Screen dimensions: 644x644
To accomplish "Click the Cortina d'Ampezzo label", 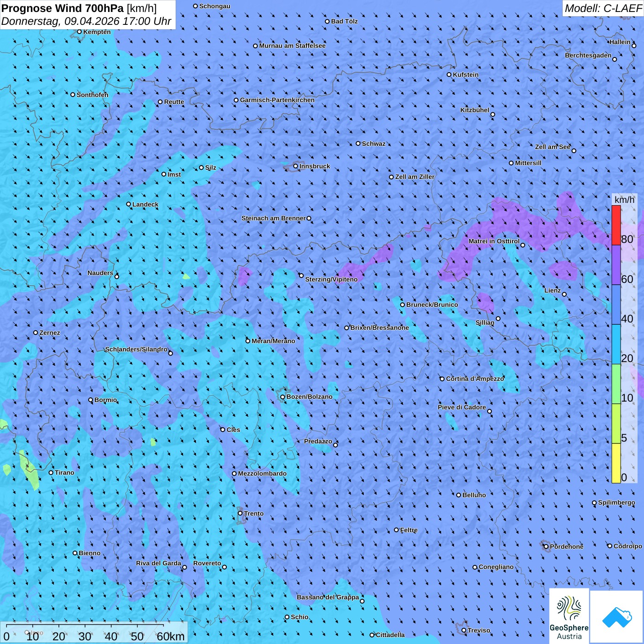I will pos(475,379).
